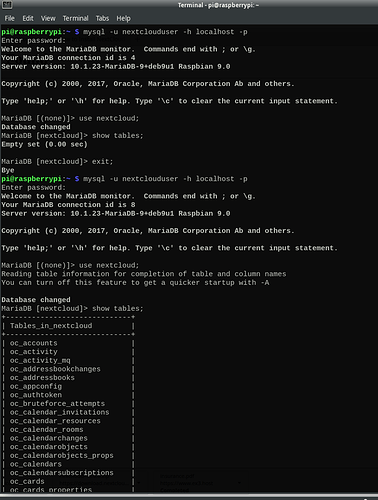Open the Edit menu
The image size is (378, 500).
coord(28,18)
